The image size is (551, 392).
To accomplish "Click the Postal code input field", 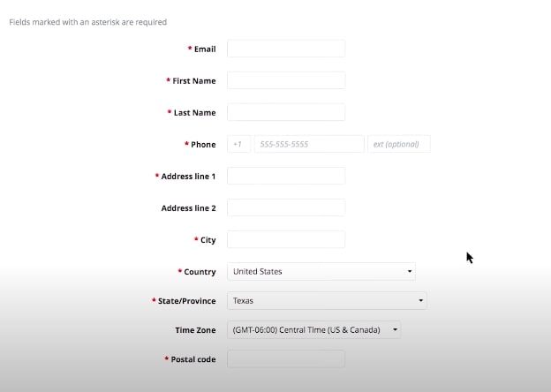I will 285,358.
